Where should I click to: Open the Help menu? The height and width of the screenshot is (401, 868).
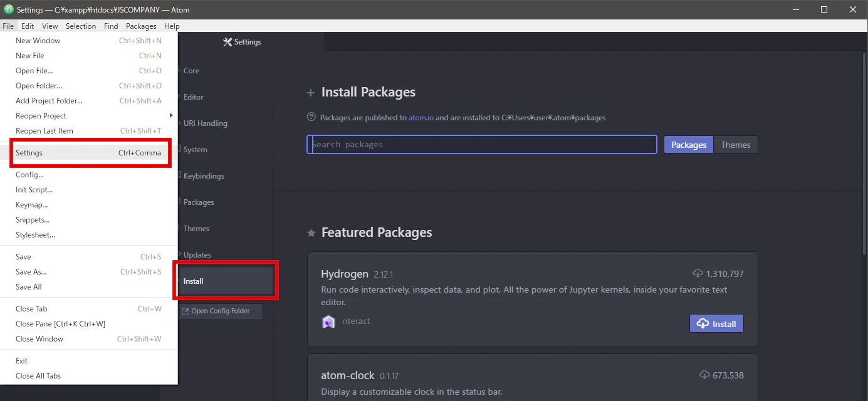coord(172,26)
